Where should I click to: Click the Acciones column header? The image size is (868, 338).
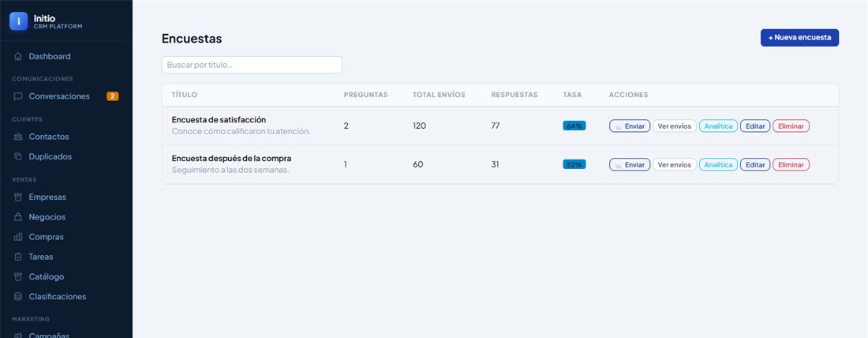pyautogui.click(x=628, y=95)
